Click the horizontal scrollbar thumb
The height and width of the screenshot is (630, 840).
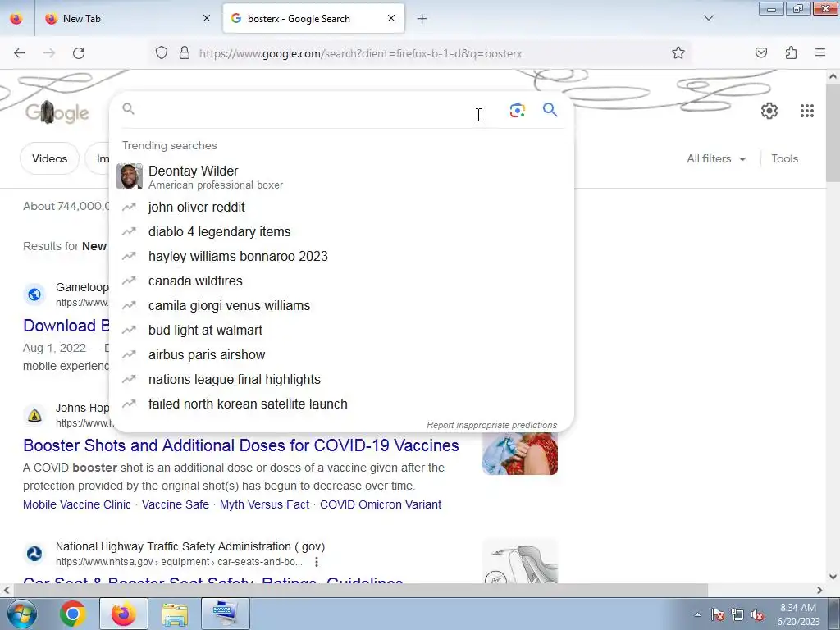pos(361,590)
